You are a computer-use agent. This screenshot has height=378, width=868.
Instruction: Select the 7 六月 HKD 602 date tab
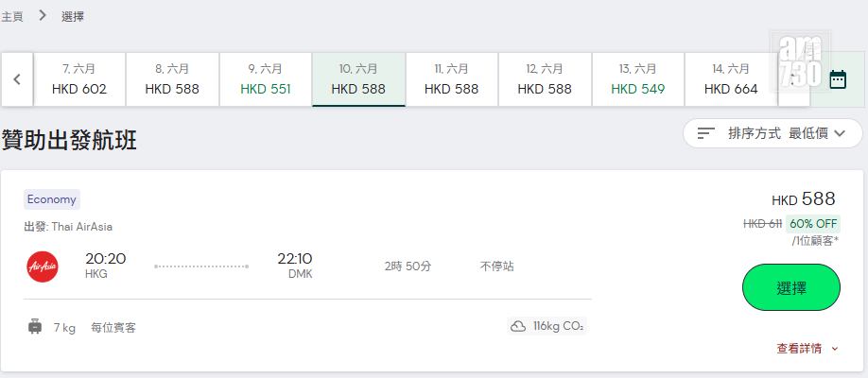tap(79, 79)
